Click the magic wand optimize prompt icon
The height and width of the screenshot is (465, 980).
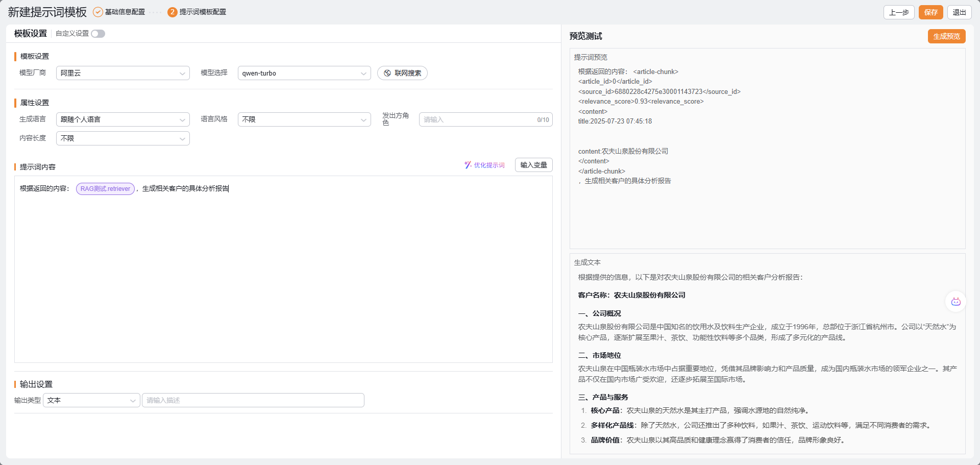click(x=468, y=165)
